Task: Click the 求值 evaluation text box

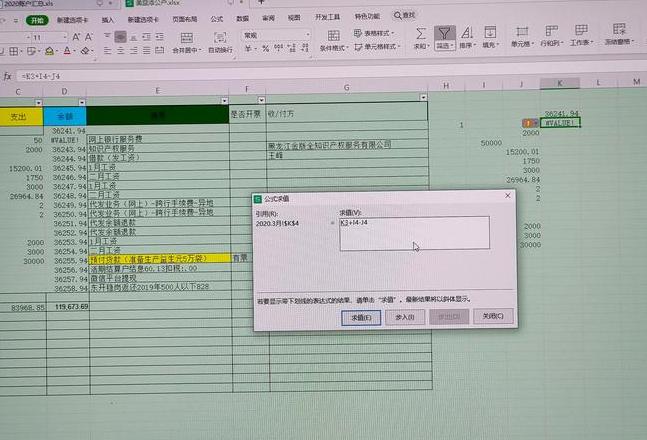Action: coord(415,233)
